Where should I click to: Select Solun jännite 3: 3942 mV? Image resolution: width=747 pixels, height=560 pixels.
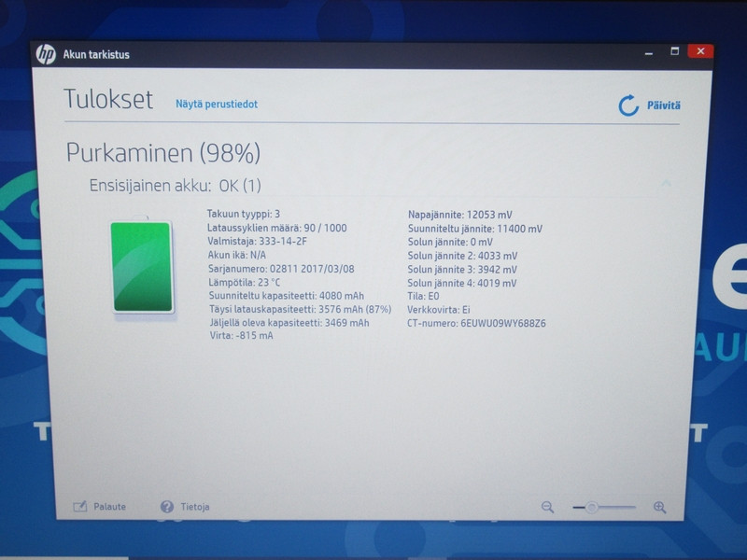point(462,270)
